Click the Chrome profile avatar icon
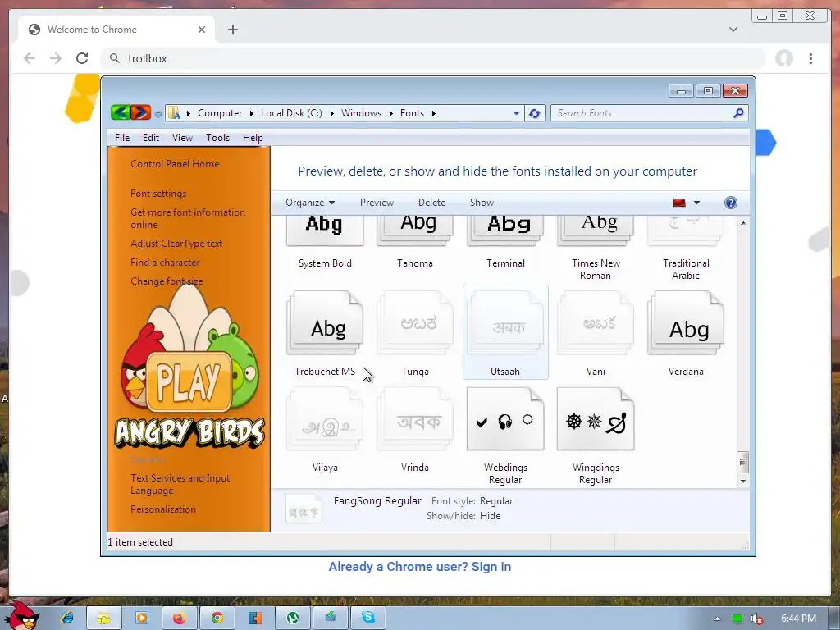Viewport: 840px width, 630px height. [783, 58]
